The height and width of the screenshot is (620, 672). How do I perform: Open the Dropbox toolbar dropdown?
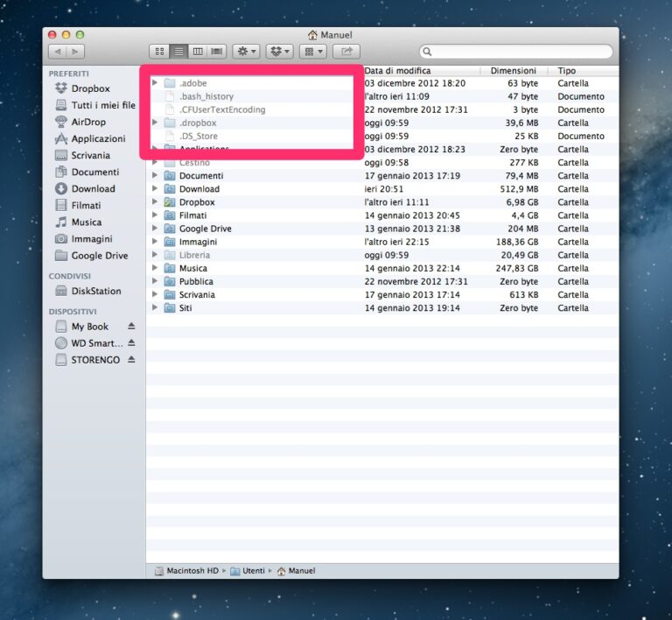[280, 52]
